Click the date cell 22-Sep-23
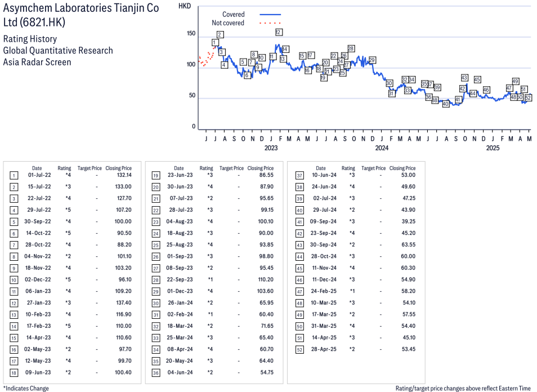Screen dimensions: 537x392 click(180, 279)
